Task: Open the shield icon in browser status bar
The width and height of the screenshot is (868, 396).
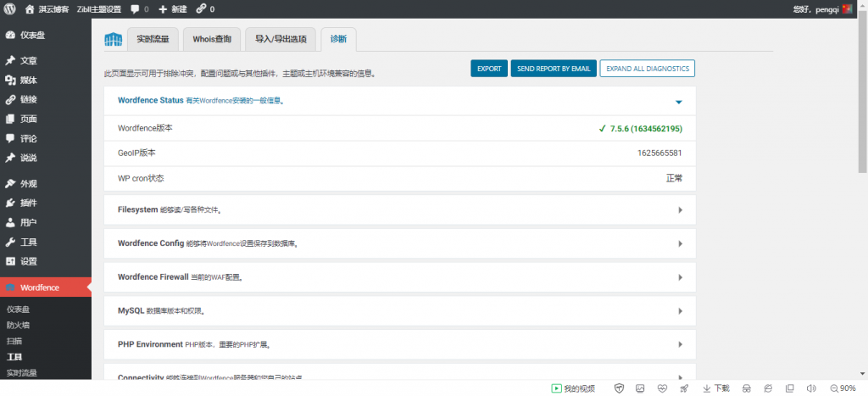Action: click(x=620, y=388)
